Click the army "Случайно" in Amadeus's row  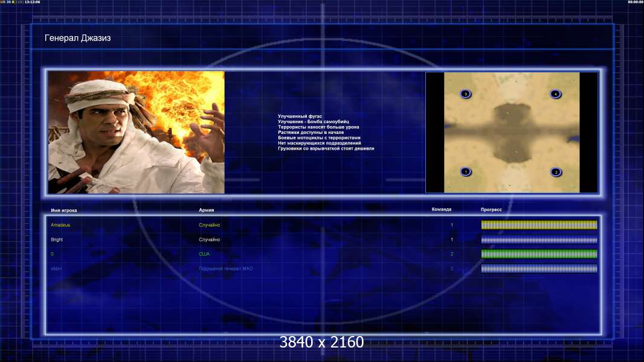[210, 225]
